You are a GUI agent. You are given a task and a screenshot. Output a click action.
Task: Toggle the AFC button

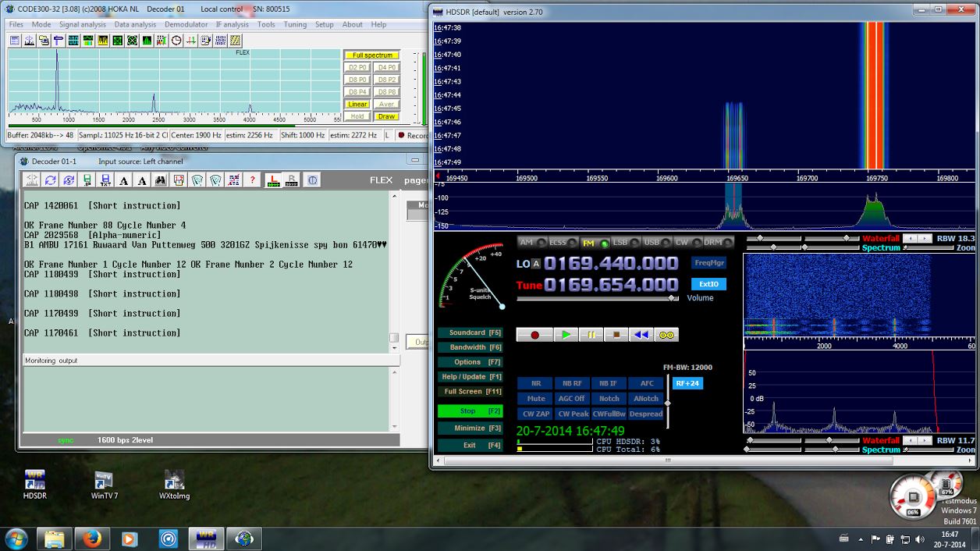click(x=647, y=383)
